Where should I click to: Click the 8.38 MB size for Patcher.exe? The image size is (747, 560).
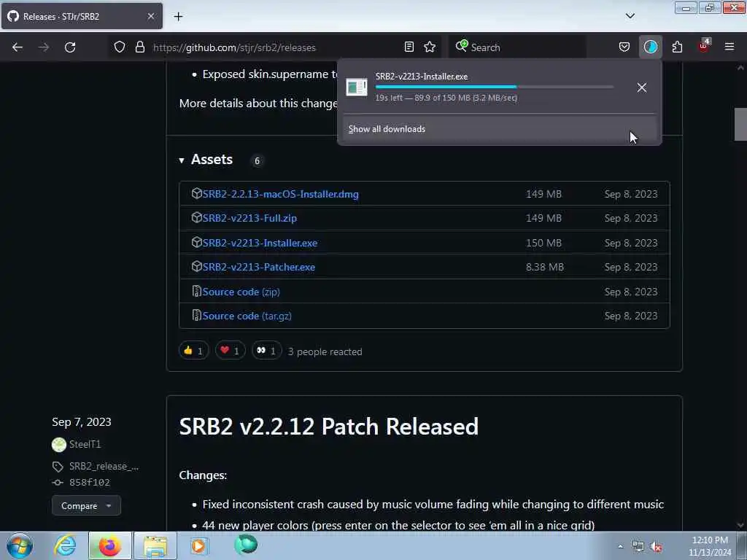pyautogui.click(x=544, y=267)
